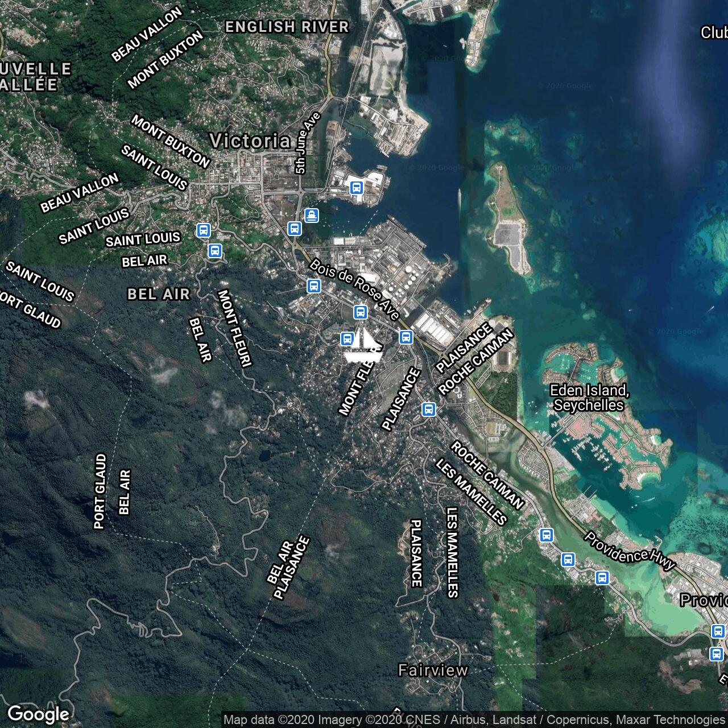This screenshot has height=728, width=728.
Task: Select the Victoria city label
Action: pos(250,141)
